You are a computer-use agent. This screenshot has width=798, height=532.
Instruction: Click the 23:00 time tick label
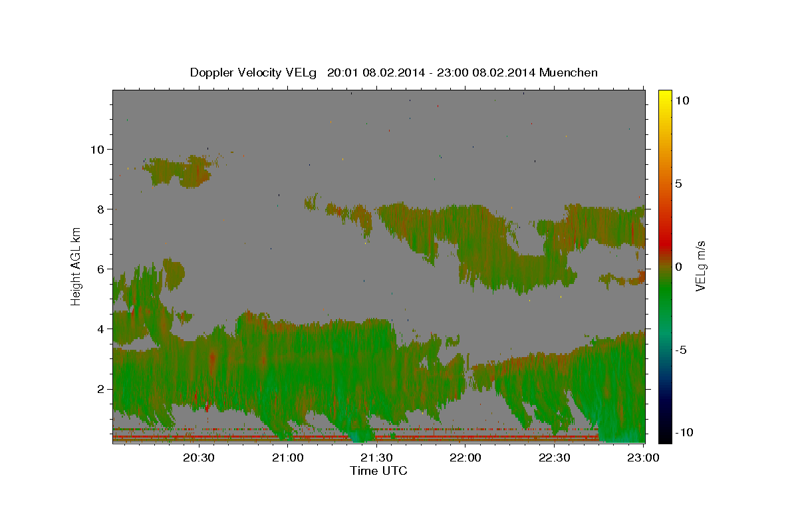(644, 458)
